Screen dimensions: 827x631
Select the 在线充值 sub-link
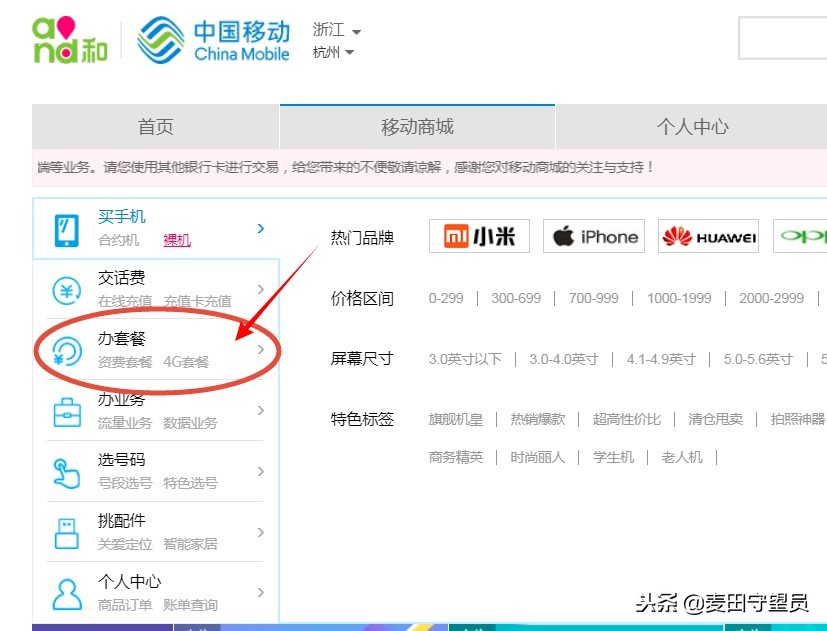click(124, 301)
